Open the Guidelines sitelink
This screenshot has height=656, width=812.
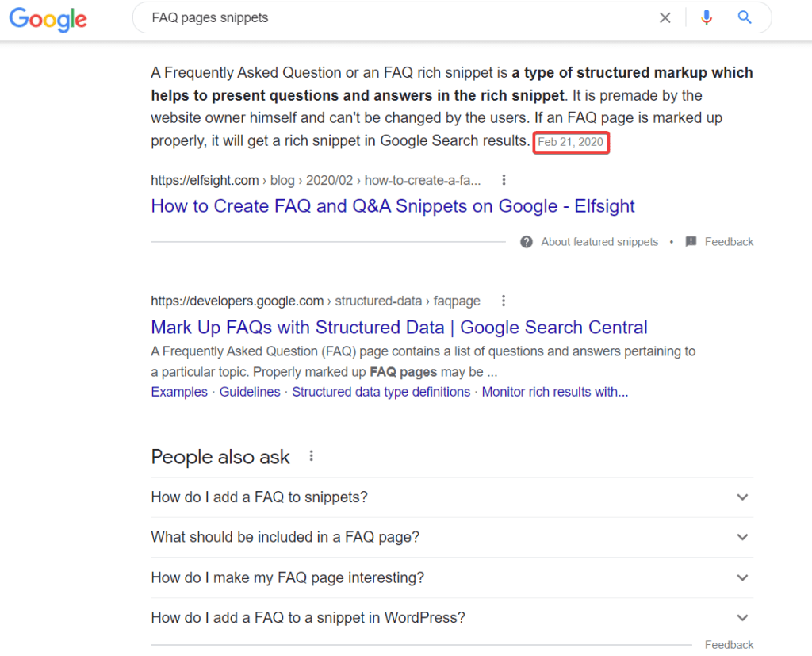[x=250, y=392]
